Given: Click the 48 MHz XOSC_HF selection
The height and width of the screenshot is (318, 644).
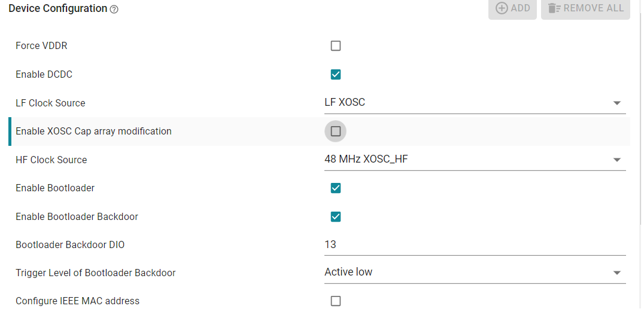Looking at the screenshot, I should coord(475,159).
